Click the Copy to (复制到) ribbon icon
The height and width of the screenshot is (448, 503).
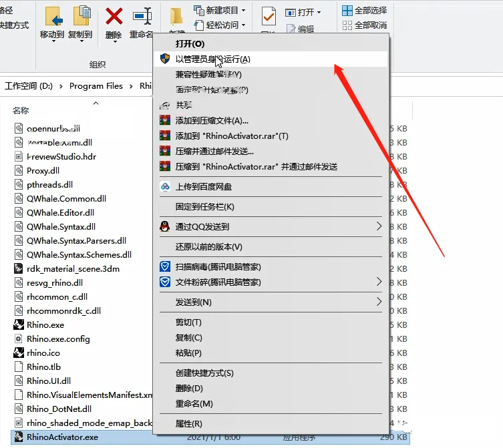tap(81, 15)
